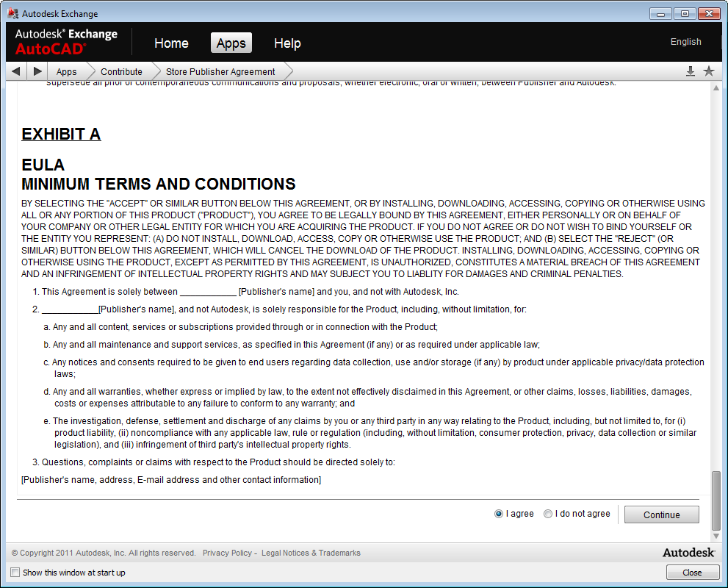Click the scrollbar up arrow
The image size is (728, 588).
[x=717, y=88]
